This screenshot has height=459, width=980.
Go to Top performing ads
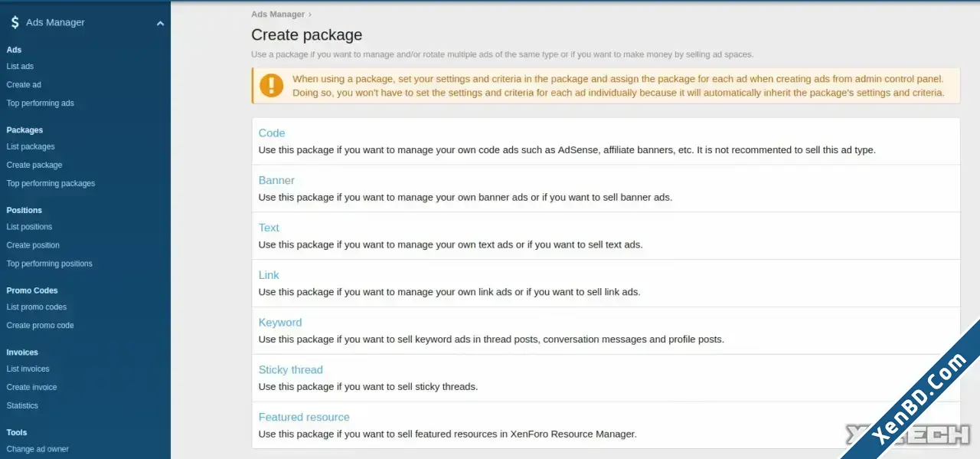41,103
